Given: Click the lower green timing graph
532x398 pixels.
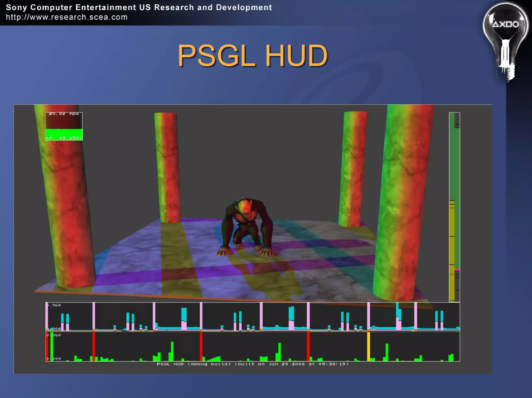Looking at the screenshot, I should (252, 347).
